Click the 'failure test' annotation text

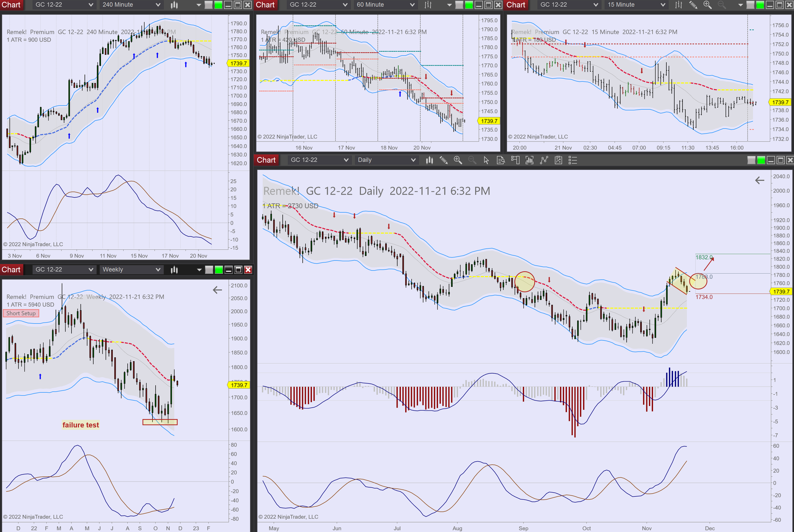coord(80,425)
